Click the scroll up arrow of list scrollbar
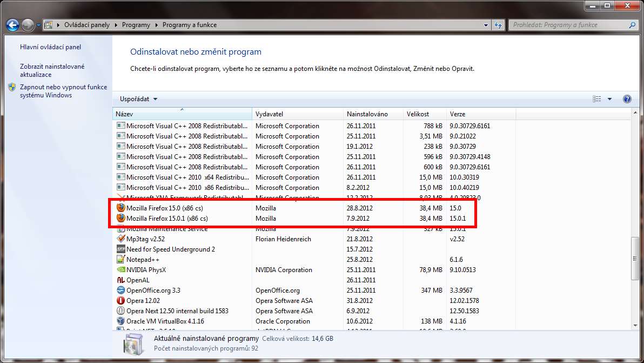Image resolution: width=644 pixels, height=363 pixels. pos(635,112)
